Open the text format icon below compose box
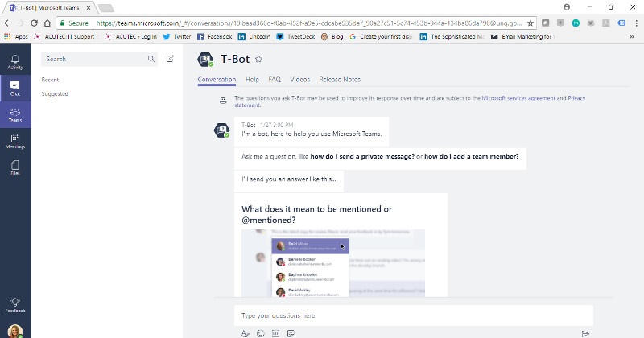 point(246,333)
